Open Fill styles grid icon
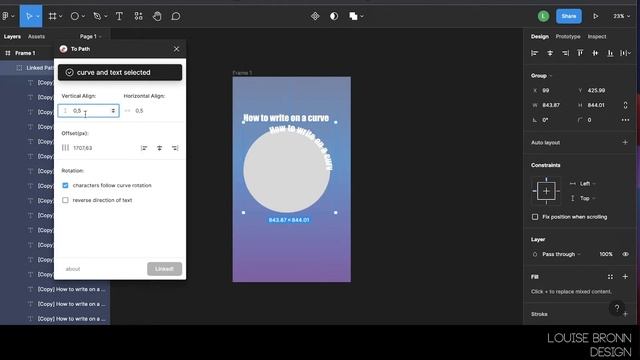 tap(610, 277)
